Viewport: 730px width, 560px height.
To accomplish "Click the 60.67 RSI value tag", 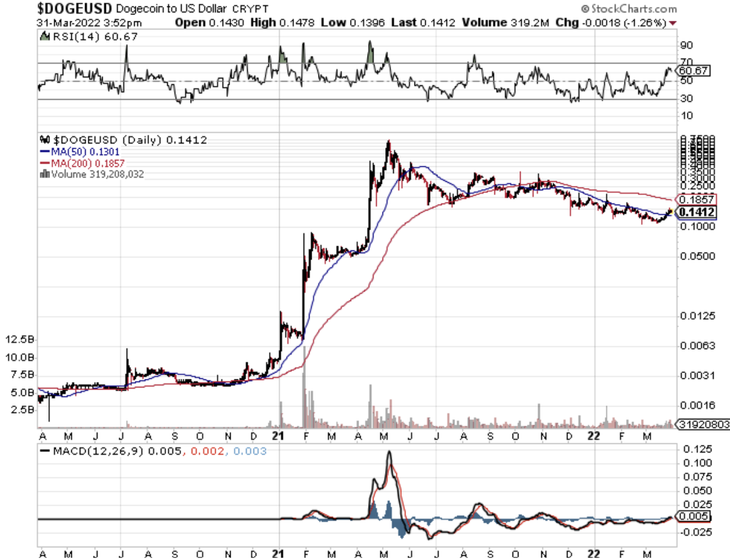I will (693, 70).
